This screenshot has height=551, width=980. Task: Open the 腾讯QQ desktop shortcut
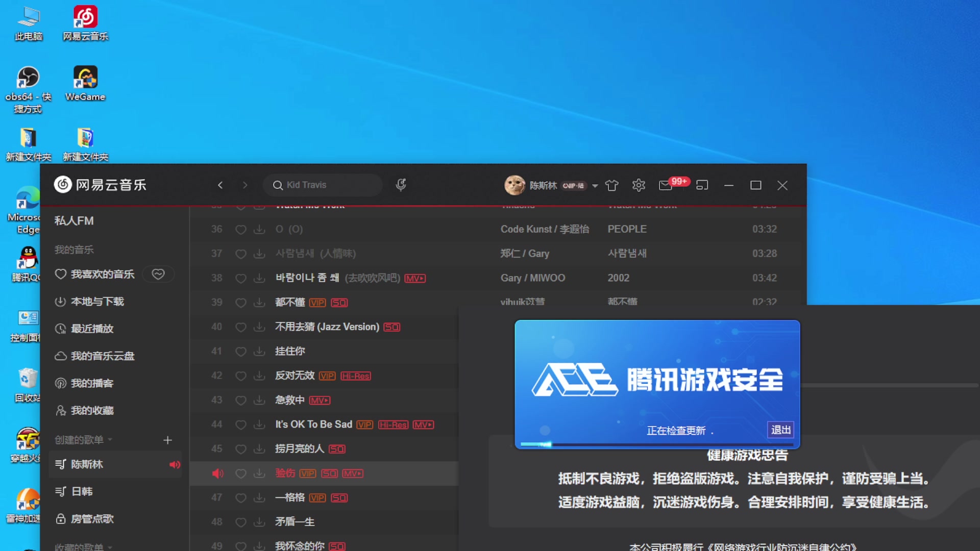coord(25,265)
